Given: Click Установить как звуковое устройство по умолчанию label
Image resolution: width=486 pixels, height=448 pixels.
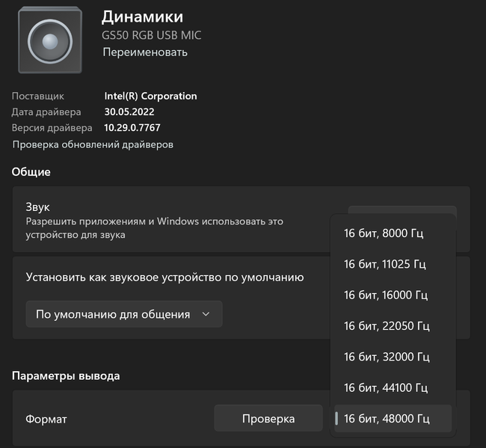Looking at the screenshot, I should point(164,277).
